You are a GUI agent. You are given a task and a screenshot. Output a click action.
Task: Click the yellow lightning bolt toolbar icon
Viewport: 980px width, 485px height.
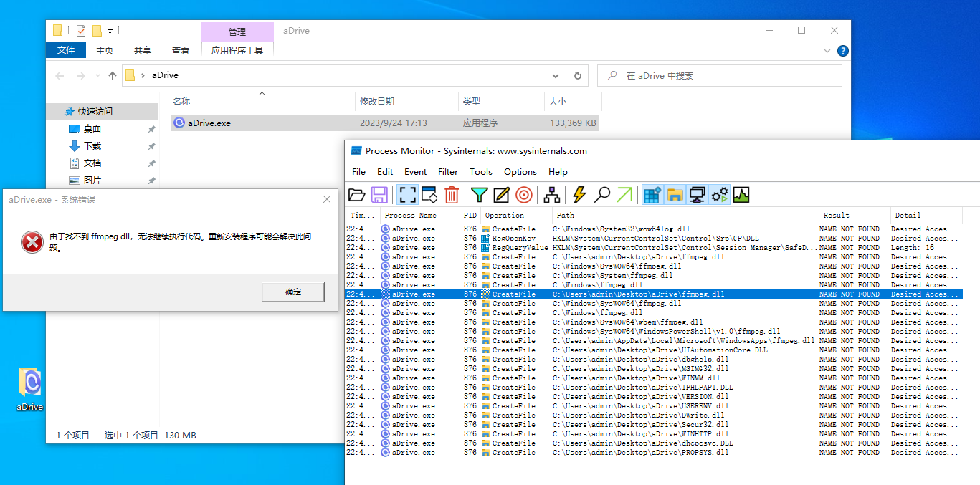579,194
